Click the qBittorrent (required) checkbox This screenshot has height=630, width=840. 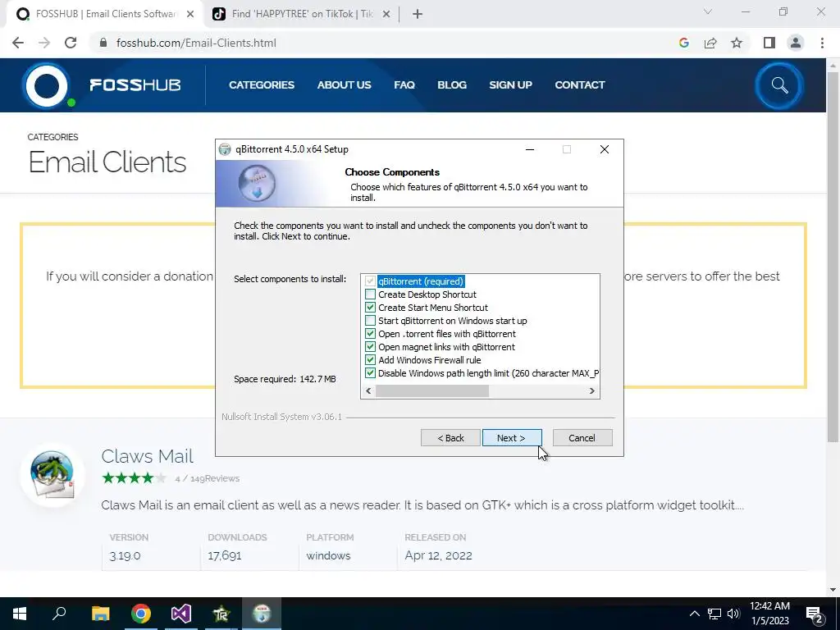point(370,281)
